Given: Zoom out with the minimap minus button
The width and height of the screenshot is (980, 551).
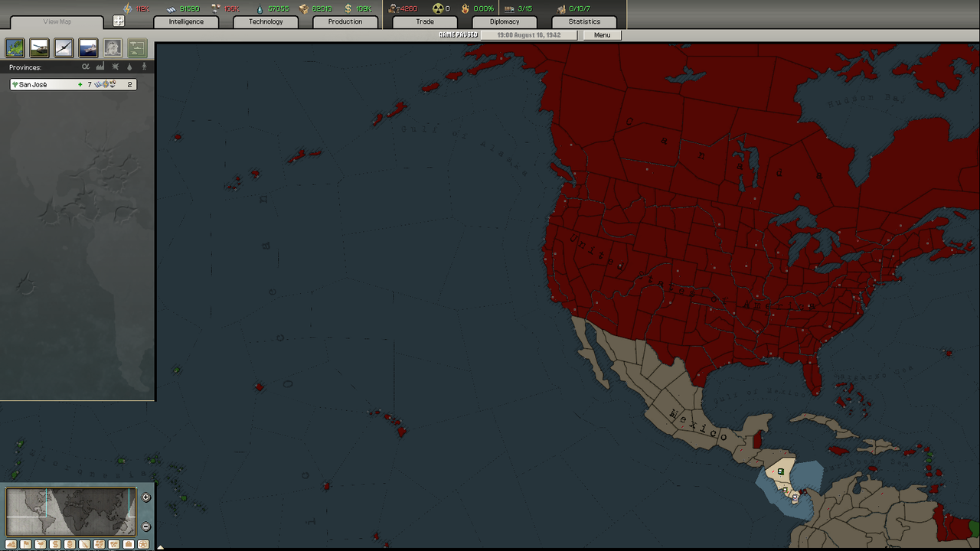Looking at the screenshot, I should point(146,527).
